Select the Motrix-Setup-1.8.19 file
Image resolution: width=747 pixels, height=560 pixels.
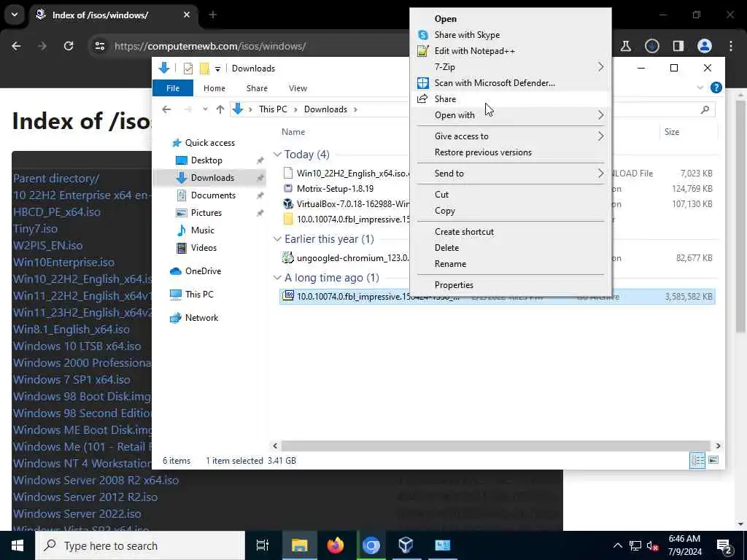[335, 189]
